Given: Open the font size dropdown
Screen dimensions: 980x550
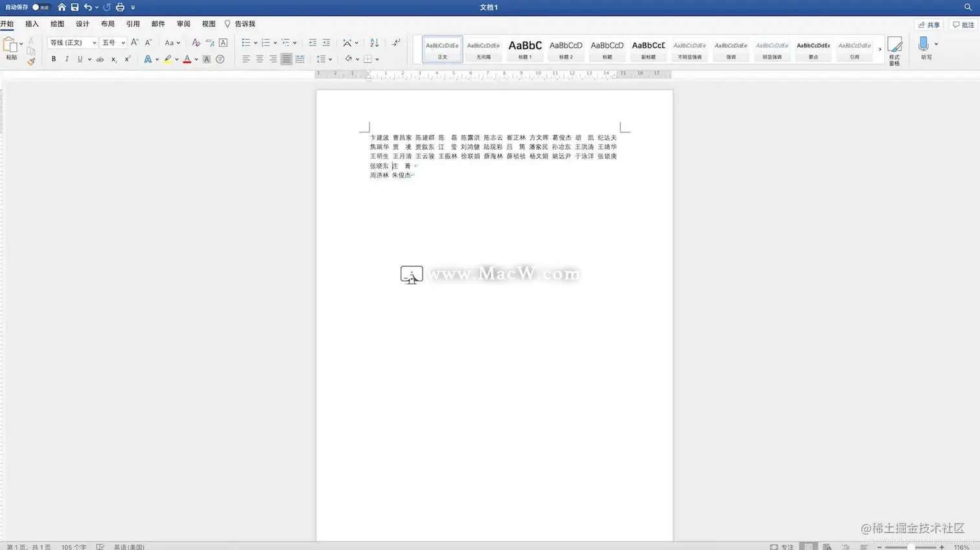Looking at the screenshot, I should click(x=123, y=43).
